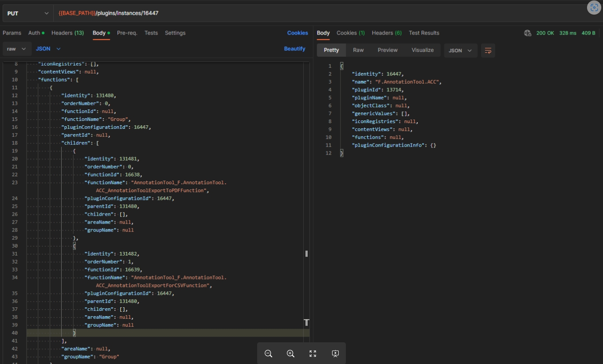Click the Cookies link

pyautogui.click(x=298, y=33)
